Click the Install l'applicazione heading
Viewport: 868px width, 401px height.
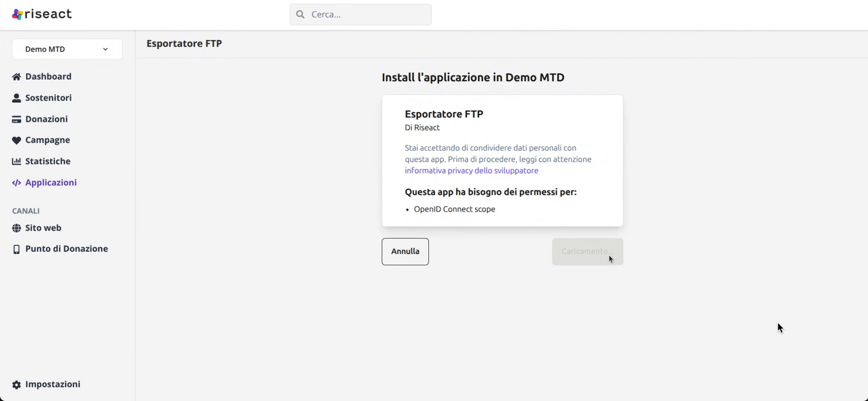click(473, 77)
